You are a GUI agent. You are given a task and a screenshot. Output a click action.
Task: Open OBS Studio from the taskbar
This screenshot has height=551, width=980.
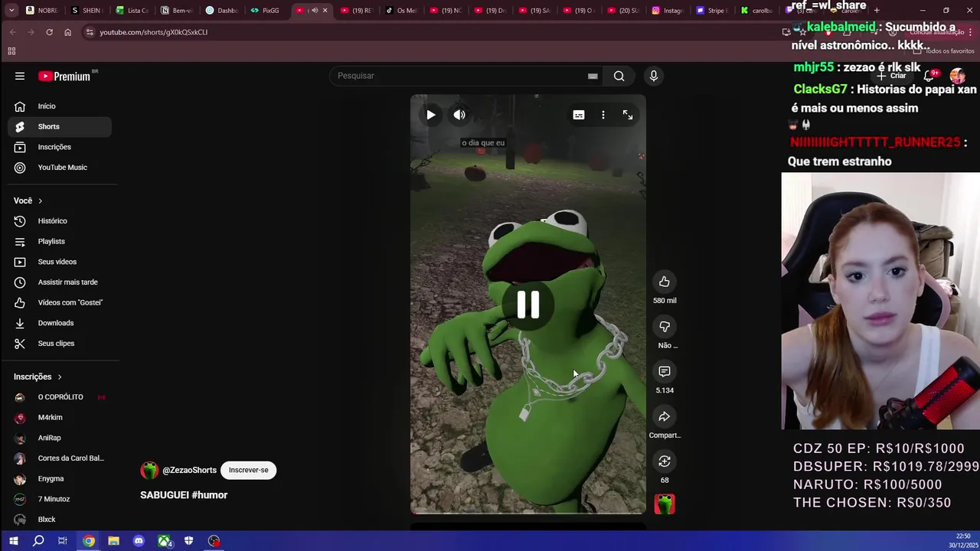[214, 541]
